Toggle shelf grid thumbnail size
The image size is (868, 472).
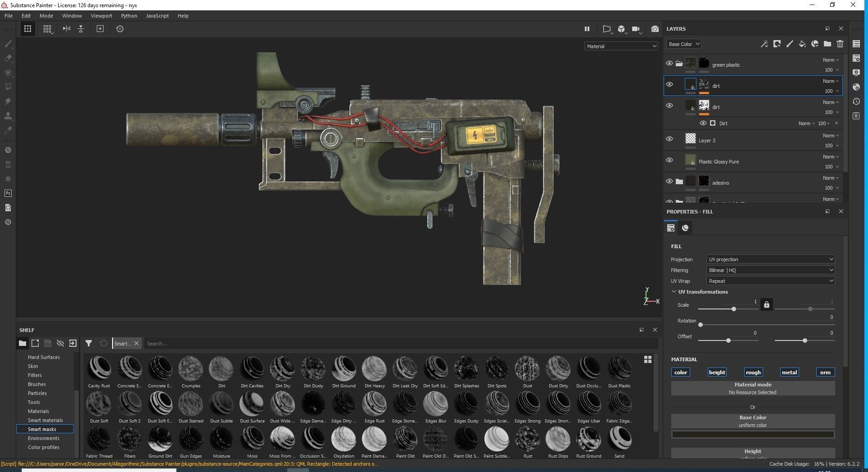(x=648, y=359)
